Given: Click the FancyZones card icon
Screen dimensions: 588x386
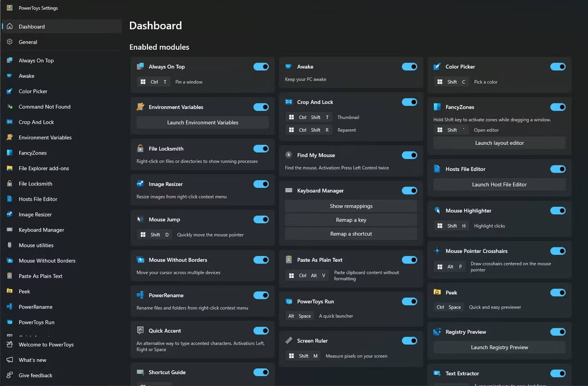Looking at the screenshot, I should [437, 107].
